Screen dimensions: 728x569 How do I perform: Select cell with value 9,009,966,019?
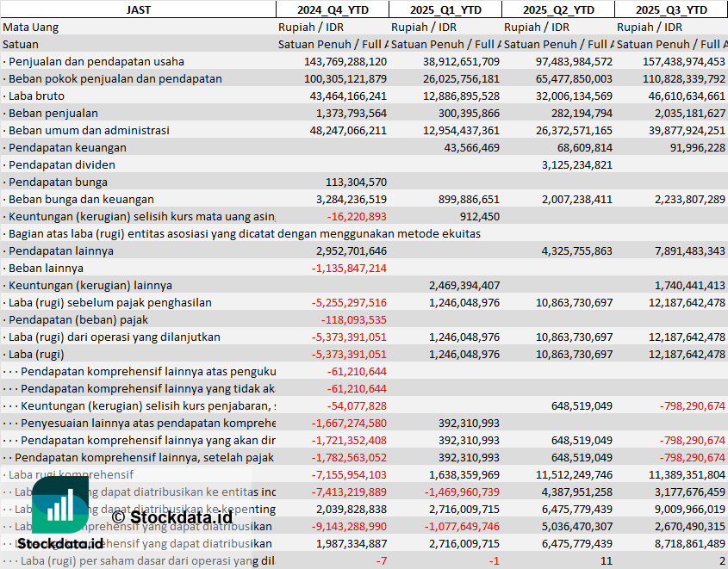pyautogui.click(x=690, y=510)
